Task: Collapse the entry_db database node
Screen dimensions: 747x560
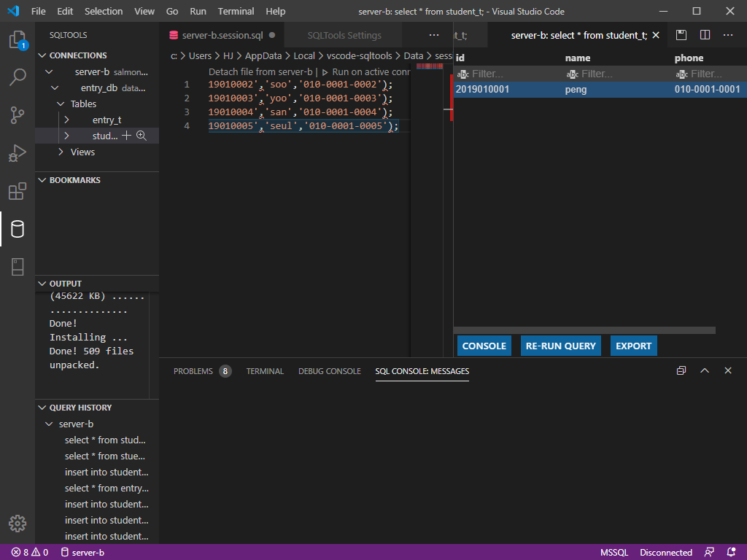Action: [x=55, y=88]
